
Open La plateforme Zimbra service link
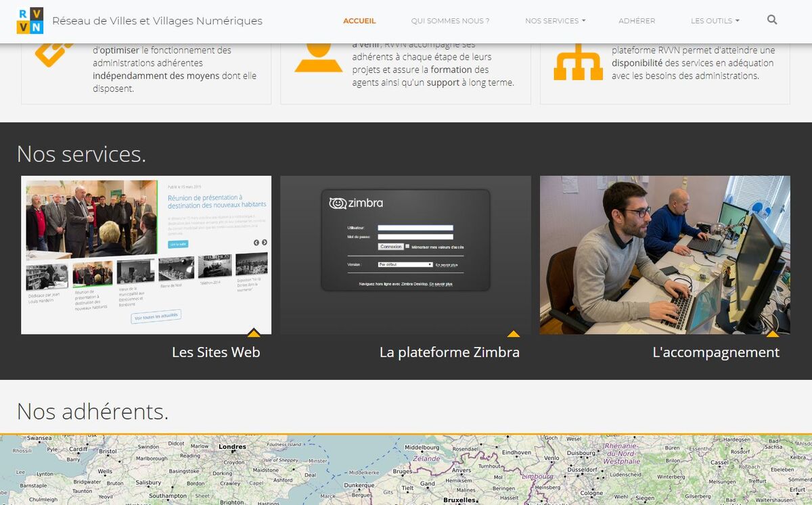(449, 352)
